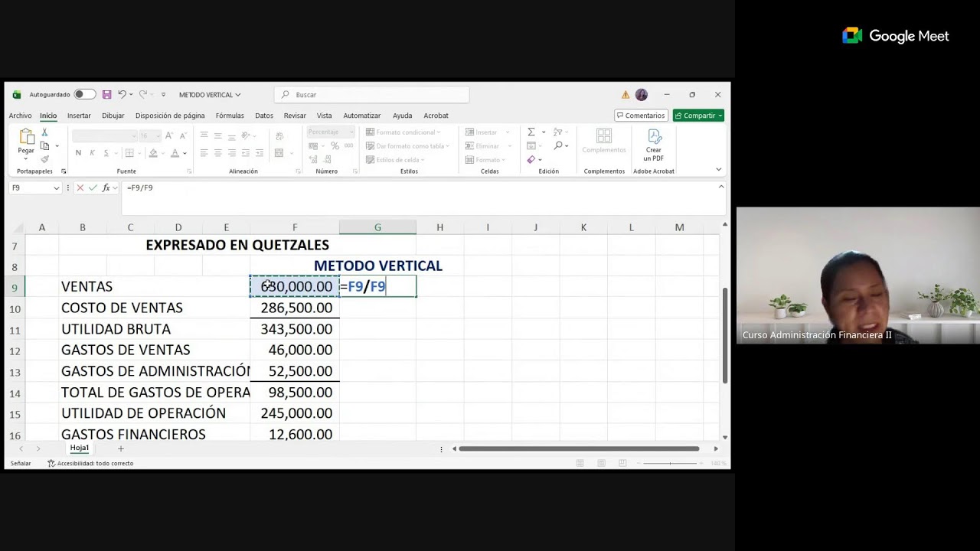Expand the Compartir dropdown arrow
980x551 pixels.
720,116
